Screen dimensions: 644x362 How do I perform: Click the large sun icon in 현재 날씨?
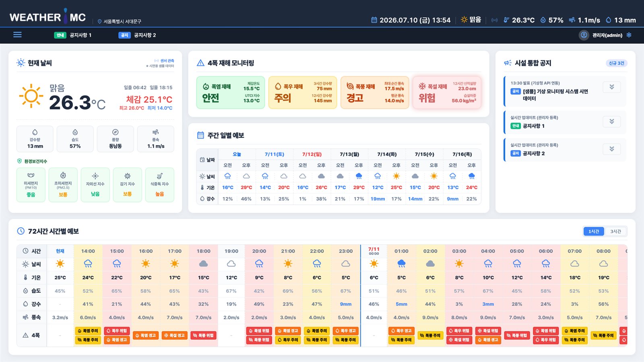[x=31, y=96]
